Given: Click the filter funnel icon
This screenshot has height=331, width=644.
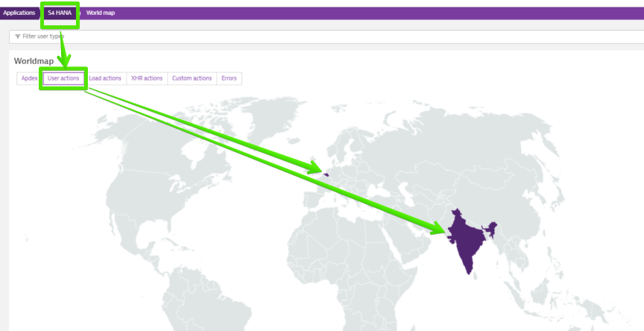Looking at the screenshot, I should point(18,37).
